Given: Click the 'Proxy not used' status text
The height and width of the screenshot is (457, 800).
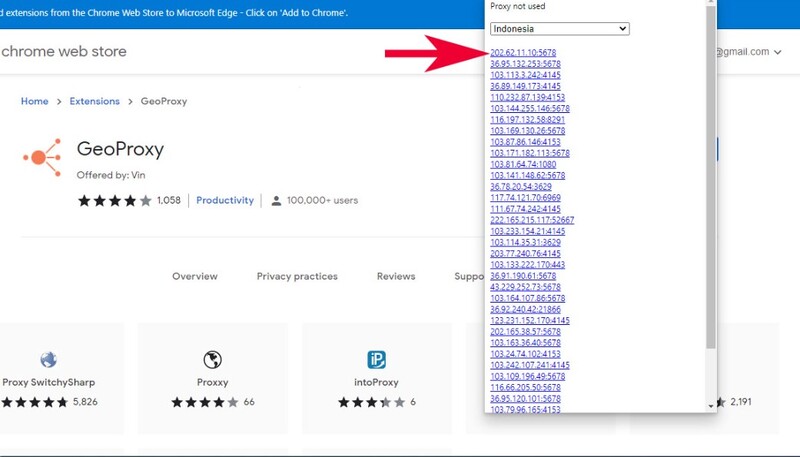Looking at the screenshot, I should (x=517, y=6).
